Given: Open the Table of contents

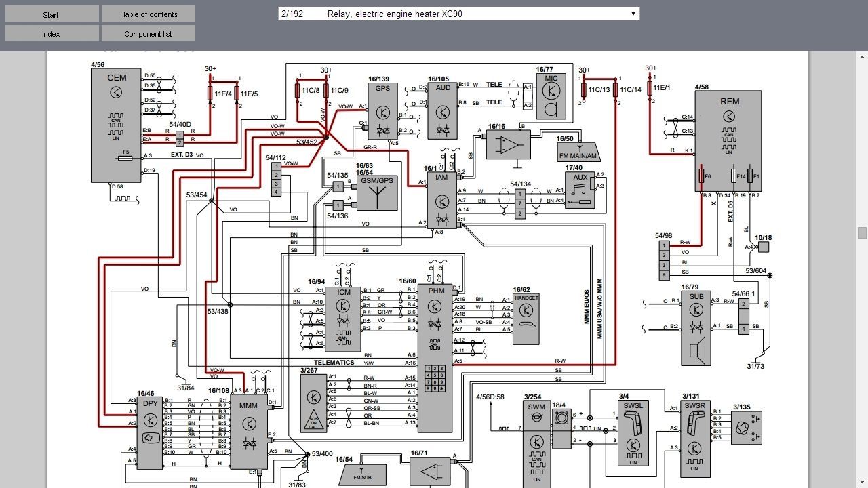Looking at the screenshot, I should pos(148,14).
